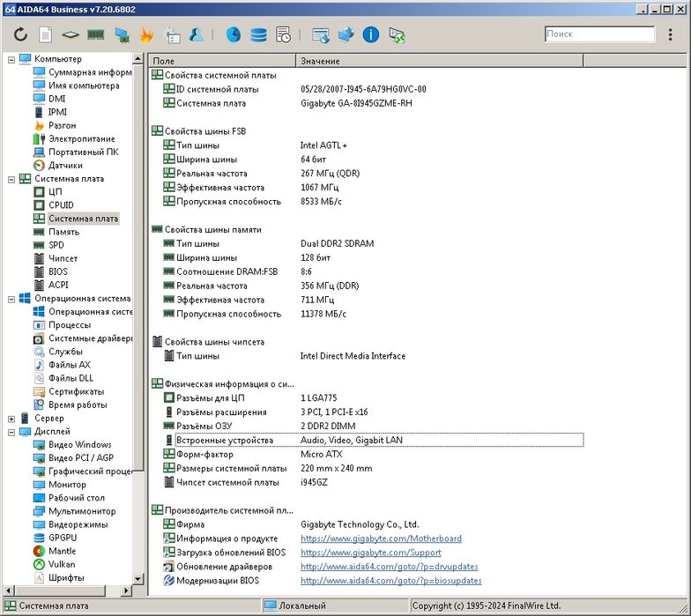Open Сертификаты in the tree
Viewport: 691px width, 616px height.
pos(76,391)
